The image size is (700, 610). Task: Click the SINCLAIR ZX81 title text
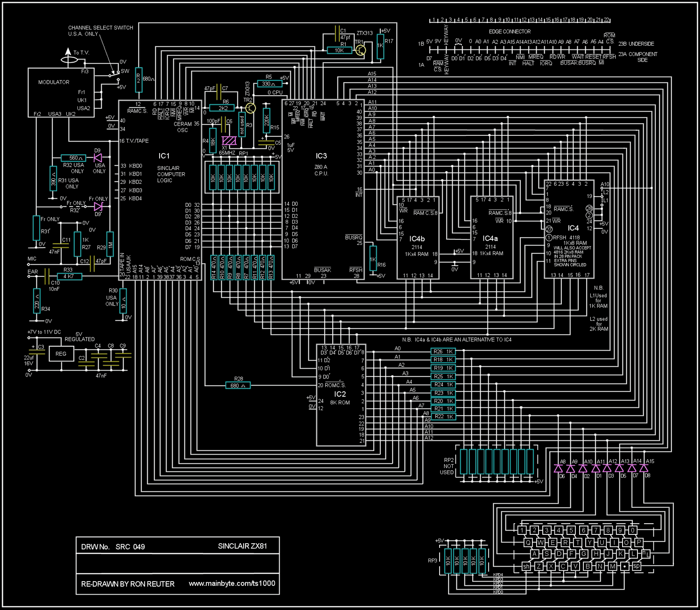[x=243, y=546]
